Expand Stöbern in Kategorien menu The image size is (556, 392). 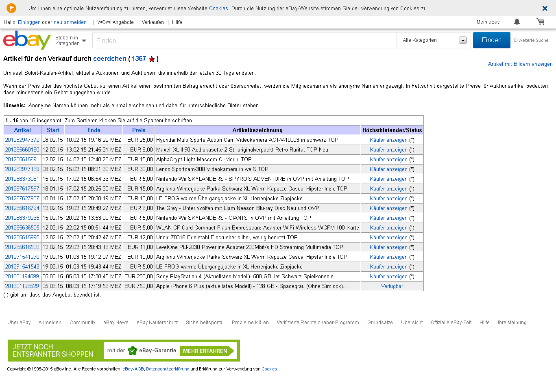pyautogui.click(x=71, y=41)
